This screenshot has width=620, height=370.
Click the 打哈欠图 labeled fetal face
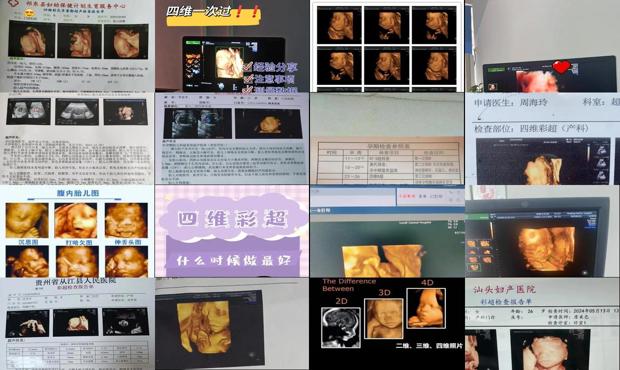pyautogui.click(x=76, y=221)
